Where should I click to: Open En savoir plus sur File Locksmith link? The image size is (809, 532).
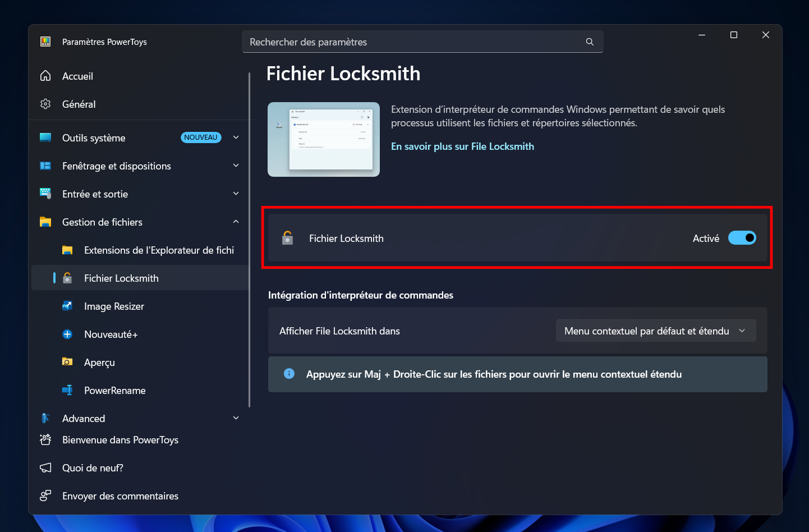[462, 146]
